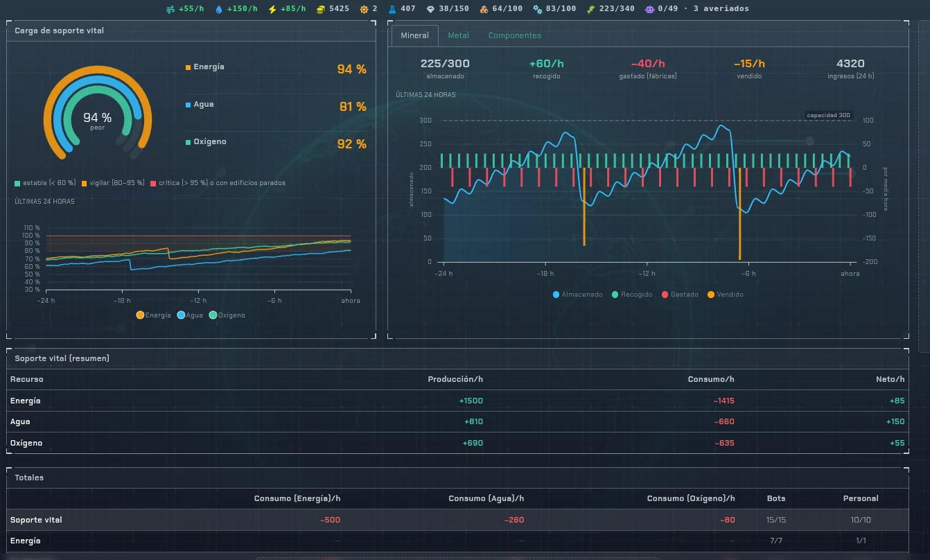Click the capacidad 300 label on chart
Image resolution: width=930 pixels, height=560 pixels.
point(828,115)
